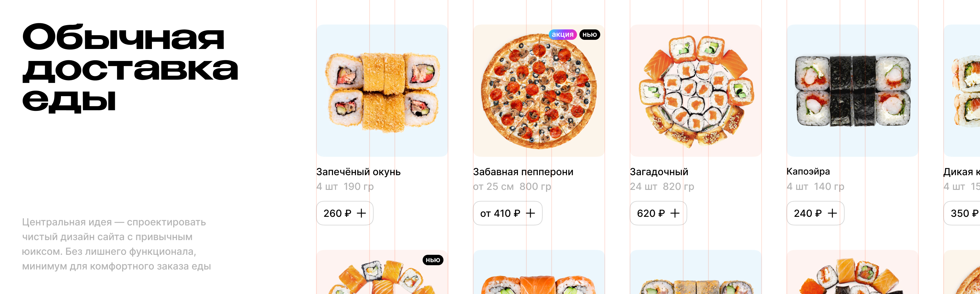Click the Дикая product title at right edge
The height and width of the screenshot is (294, 980).
click(x=961, y=172)
